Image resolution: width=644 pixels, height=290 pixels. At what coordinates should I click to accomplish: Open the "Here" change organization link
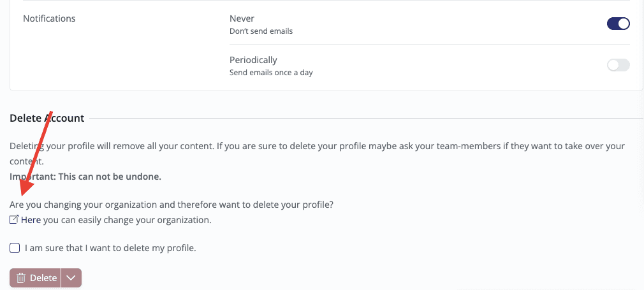click(x=31, y=220)
